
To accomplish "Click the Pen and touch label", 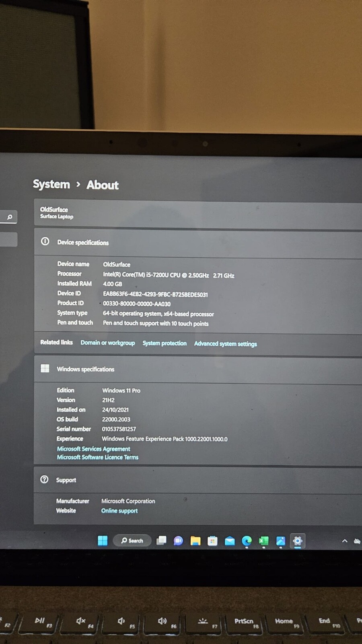I will 75,322.
